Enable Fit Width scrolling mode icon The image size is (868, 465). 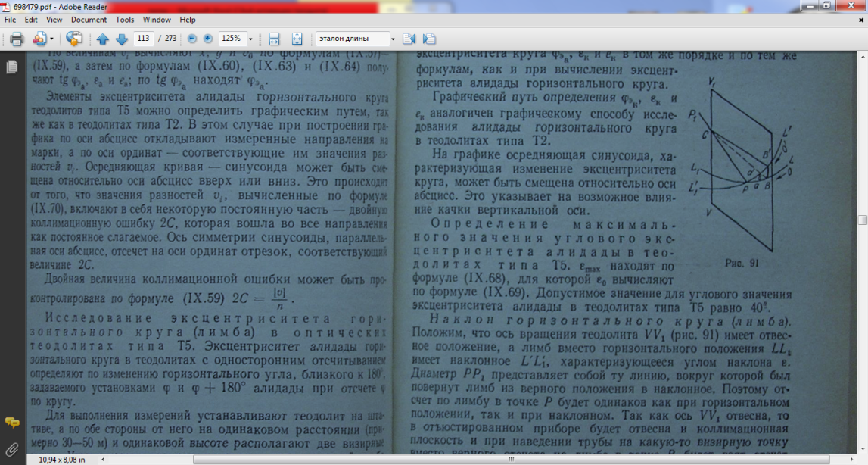click(x=273, y=39)
